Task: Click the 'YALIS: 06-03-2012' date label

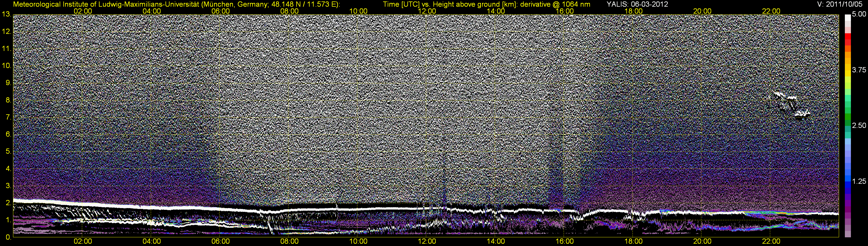Action: click(637, 4)
